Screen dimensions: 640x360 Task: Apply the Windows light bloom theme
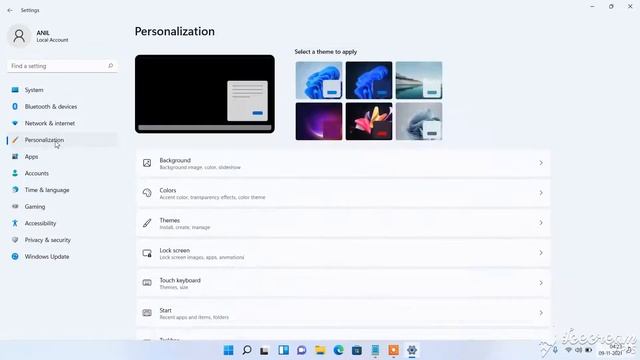pyautogui.click(x=319, y=80)
